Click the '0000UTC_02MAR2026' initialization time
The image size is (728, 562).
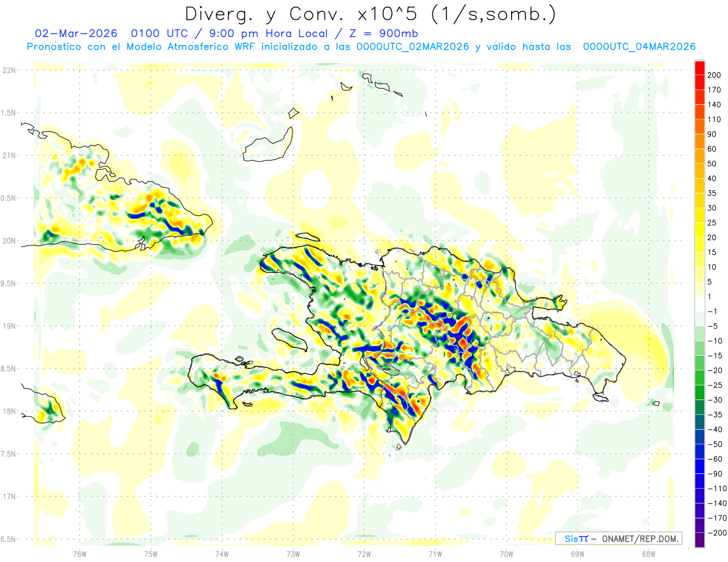pyautogui.click(x=413, y=47)
